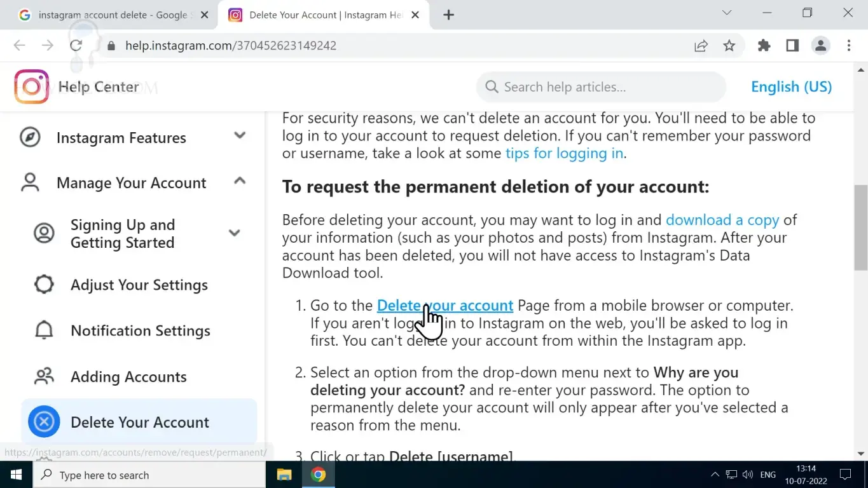Viewport: 868px width, 488px height.
Task: Open the English (US) language selector
Action: click(791, 87)
